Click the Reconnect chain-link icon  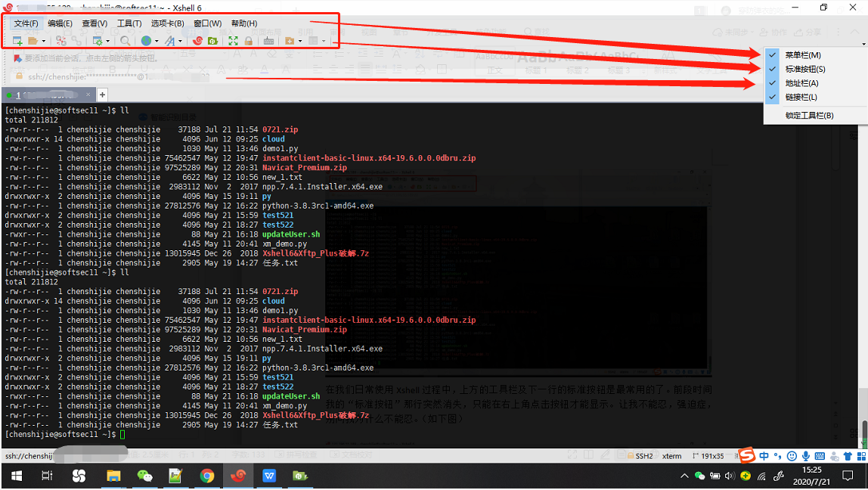point(76,41)
